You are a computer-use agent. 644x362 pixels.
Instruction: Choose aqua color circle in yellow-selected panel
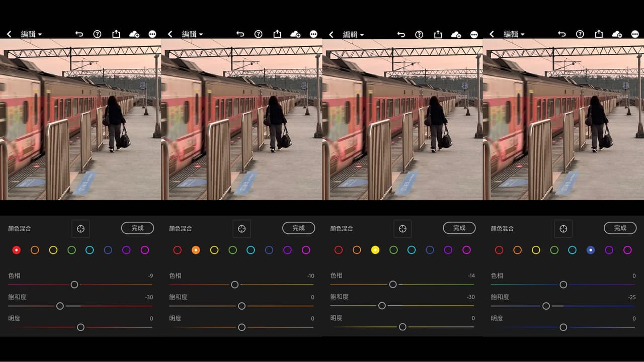coord(412,250)
